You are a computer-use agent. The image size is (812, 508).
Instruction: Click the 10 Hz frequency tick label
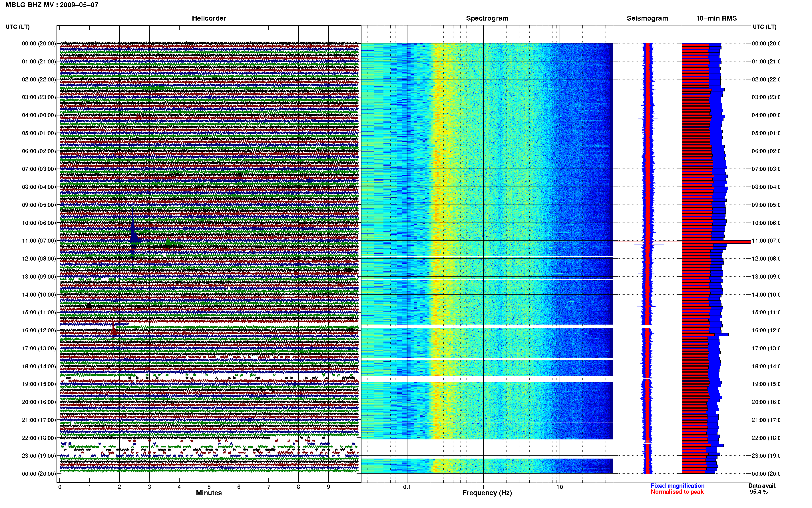(x=560, y=487)
